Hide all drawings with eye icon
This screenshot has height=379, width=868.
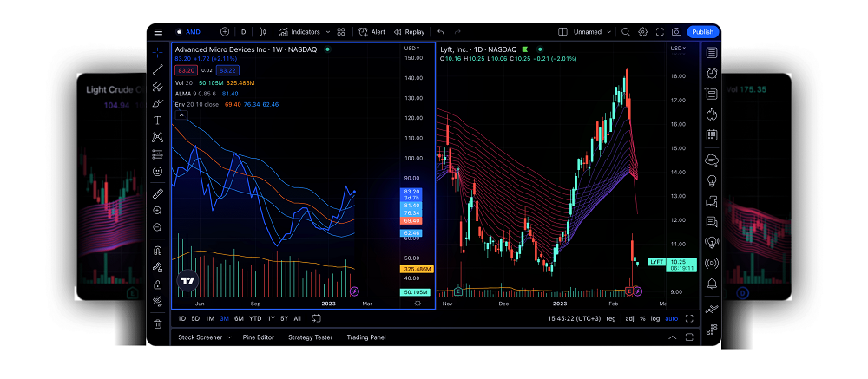pyautogui.click(x=158, y=302)
